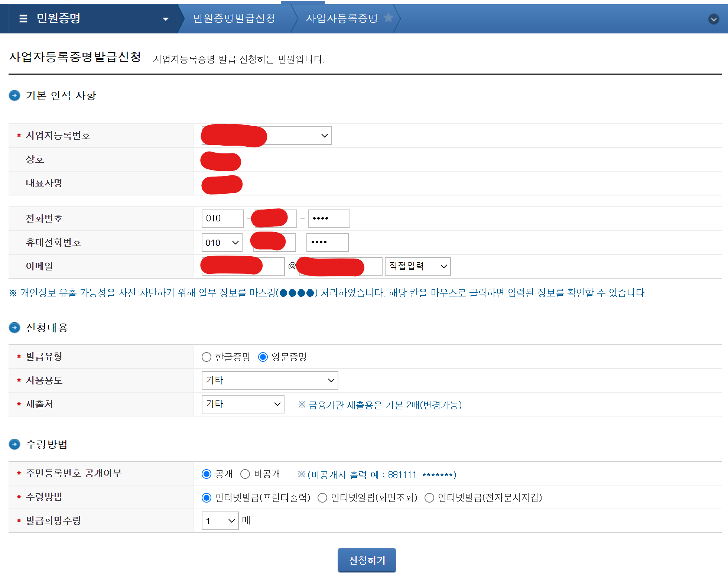Open the 사용용도 dropdown
This screenshot has width=728, height=578.
click(270, 380)
